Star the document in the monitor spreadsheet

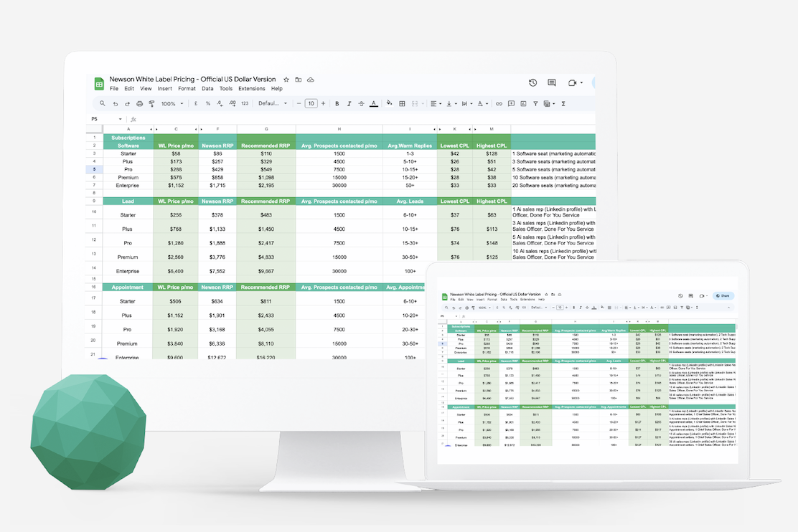(286, 80)
